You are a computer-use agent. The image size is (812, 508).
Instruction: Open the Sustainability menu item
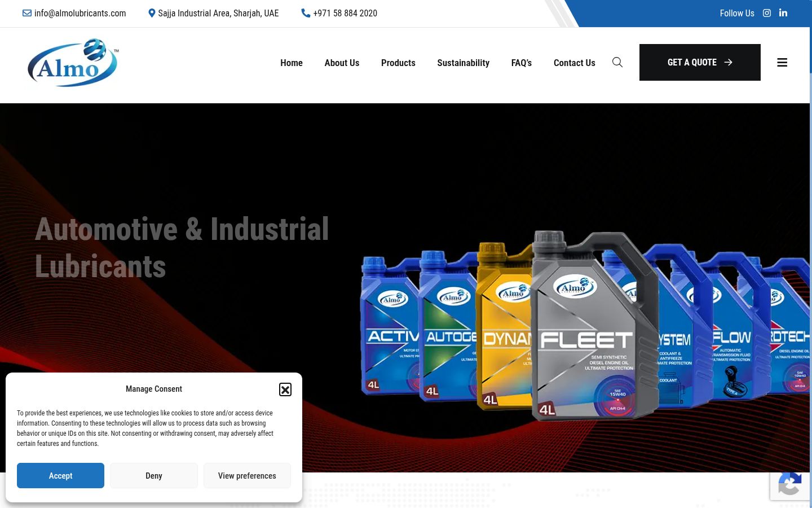463,63
